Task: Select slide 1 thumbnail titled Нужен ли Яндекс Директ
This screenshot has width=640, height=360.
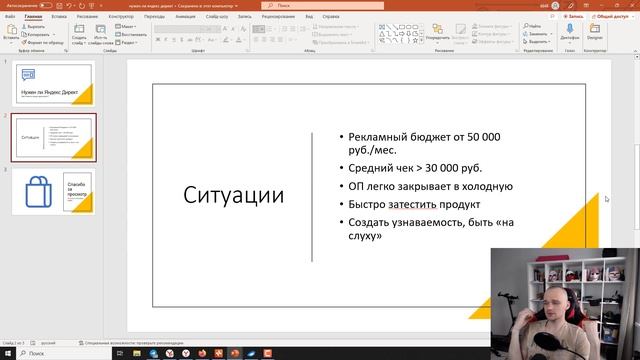Action: 53,84
